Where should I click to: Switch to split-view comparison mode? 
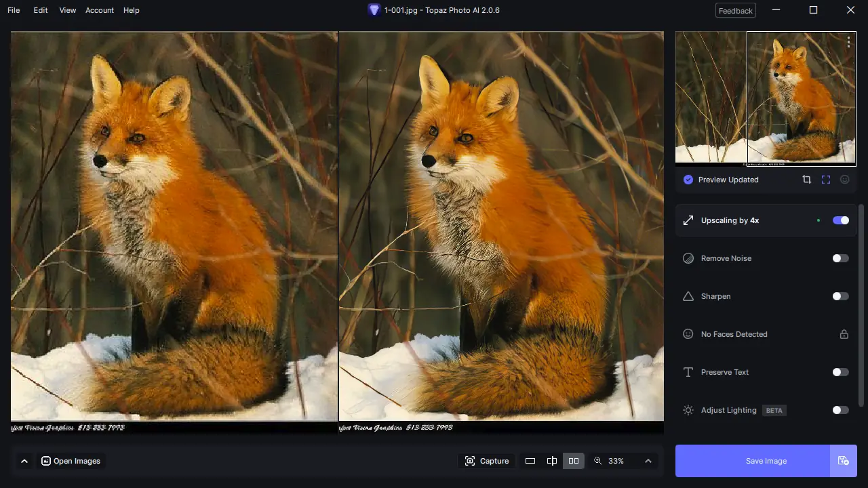pos(552,460)
